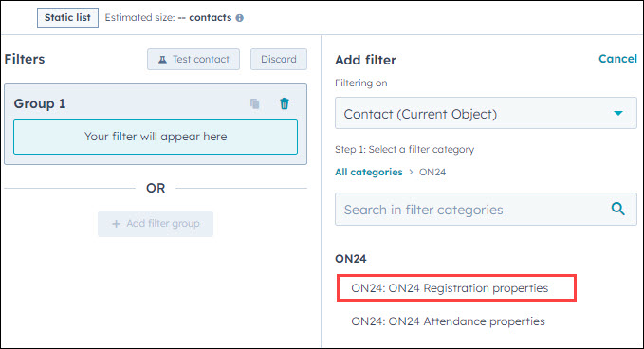The height and width of the screenshot is (349, 644).
Task: Cancel the Add filter panel
Action: coord(617,59)
